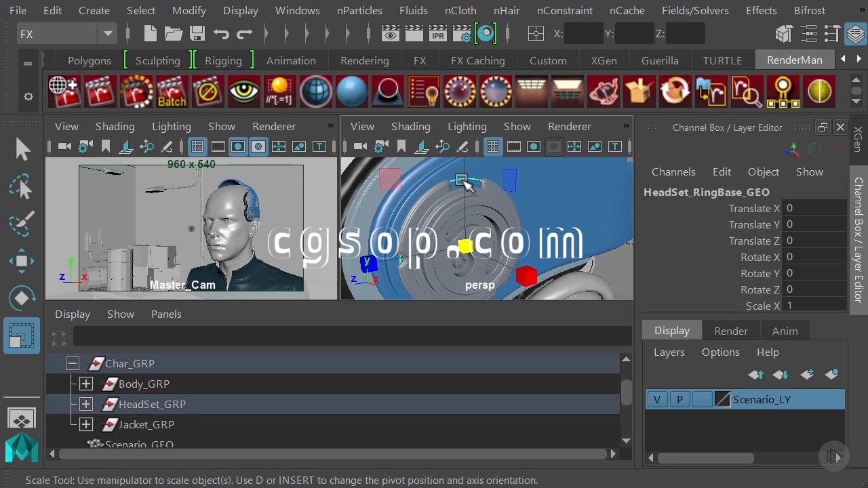Open the Channels menu in Channel Box

[673, 172]
